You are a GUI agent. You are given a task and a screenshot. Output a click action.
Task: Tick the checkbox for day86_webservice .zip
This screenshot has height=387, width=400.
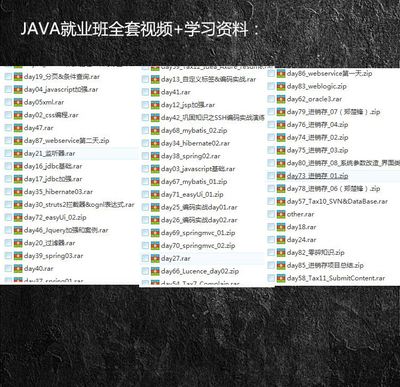click(x=271, y=73)
